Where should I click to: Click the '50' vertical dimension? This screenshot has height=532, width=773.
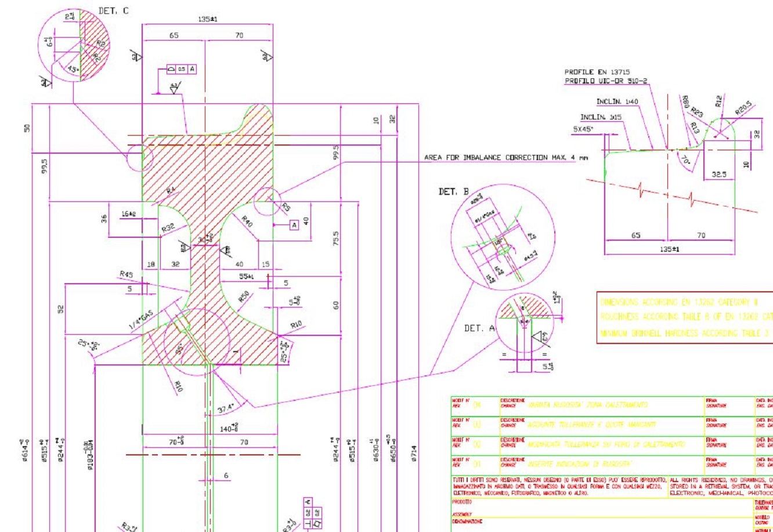coord(27,128)
